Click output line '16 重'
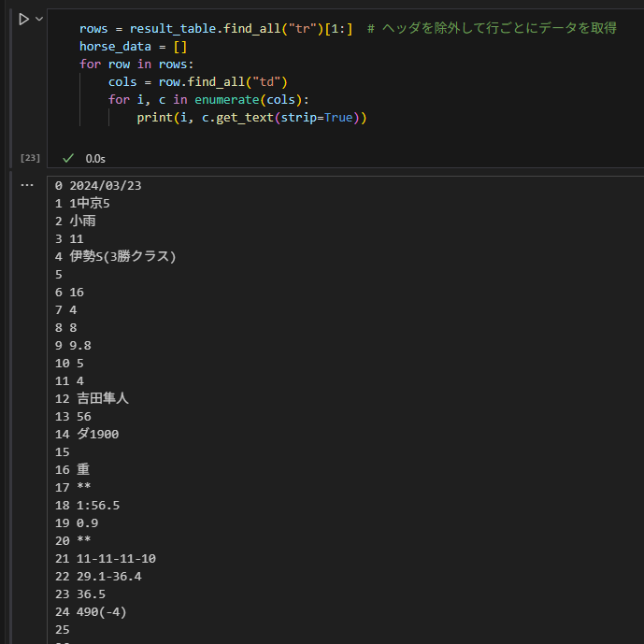Viewport: 644px width, 644px height. pyautogui.click(x=72, y=469)
